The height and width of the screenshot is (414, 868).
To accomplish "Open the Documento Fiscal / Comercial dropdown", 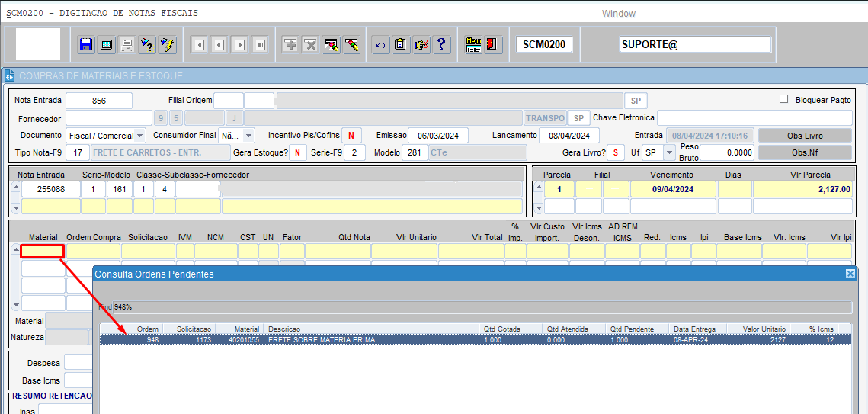I will tap(140, 136).
